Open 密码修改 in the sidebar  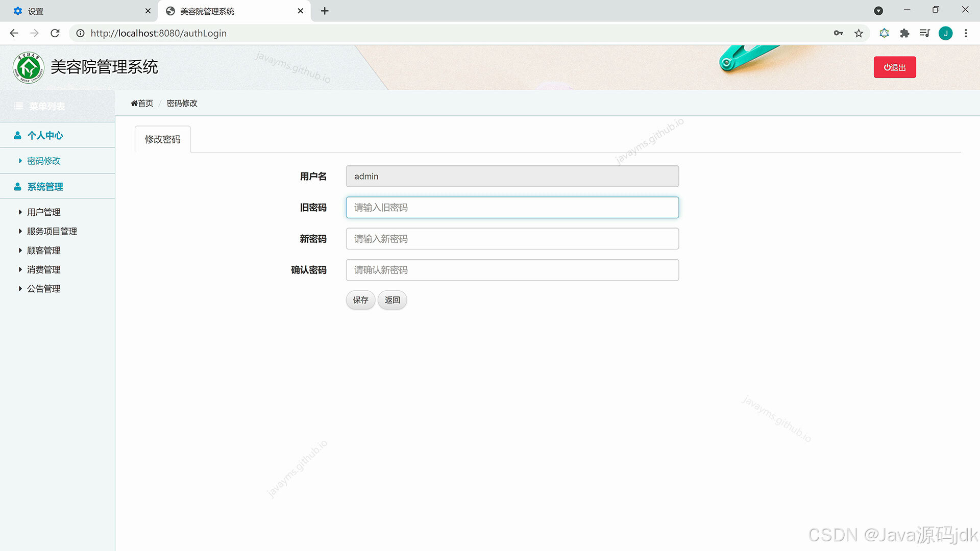click(43, 161)
